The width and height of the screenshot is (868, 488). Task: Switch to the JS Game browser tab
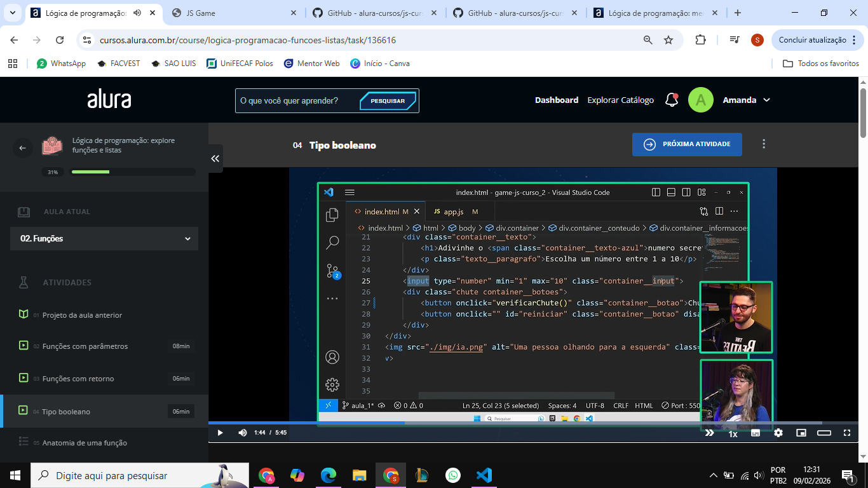(234, 13)
